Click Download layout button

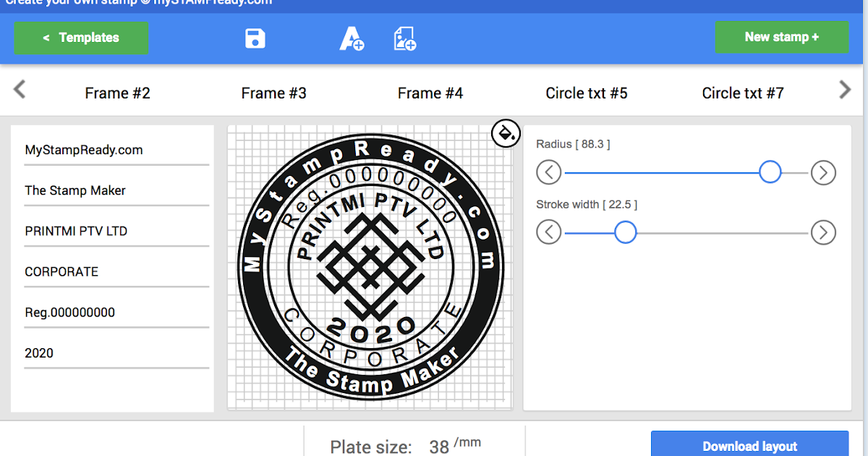click(x=749, y=444)
